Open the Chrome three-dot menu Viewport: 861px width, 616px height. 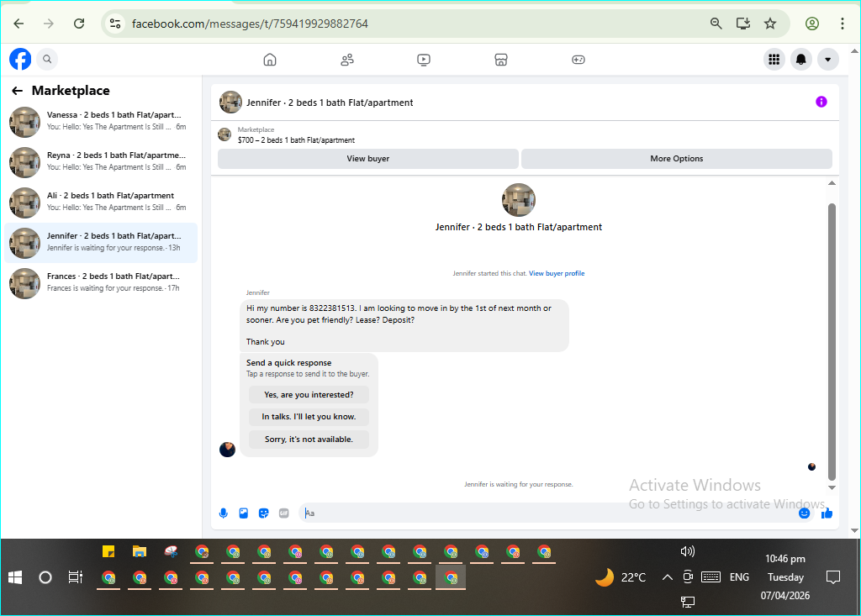(843, 24)
